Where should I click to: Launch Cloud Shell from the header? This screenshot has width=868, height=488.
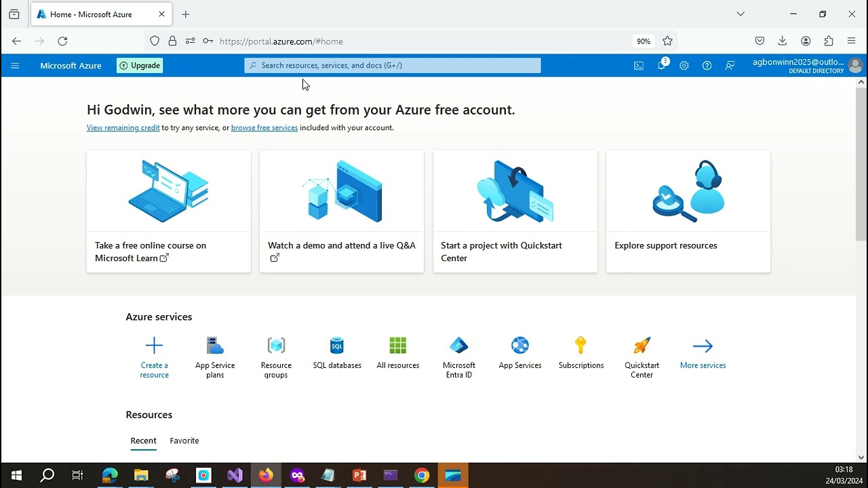click(x=639, y=66)
